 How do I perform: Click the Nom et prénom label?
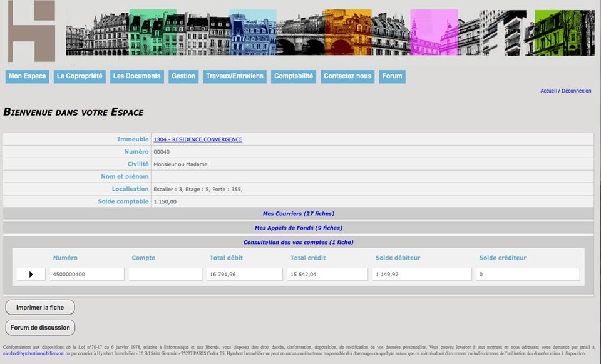tap(125, 176)
